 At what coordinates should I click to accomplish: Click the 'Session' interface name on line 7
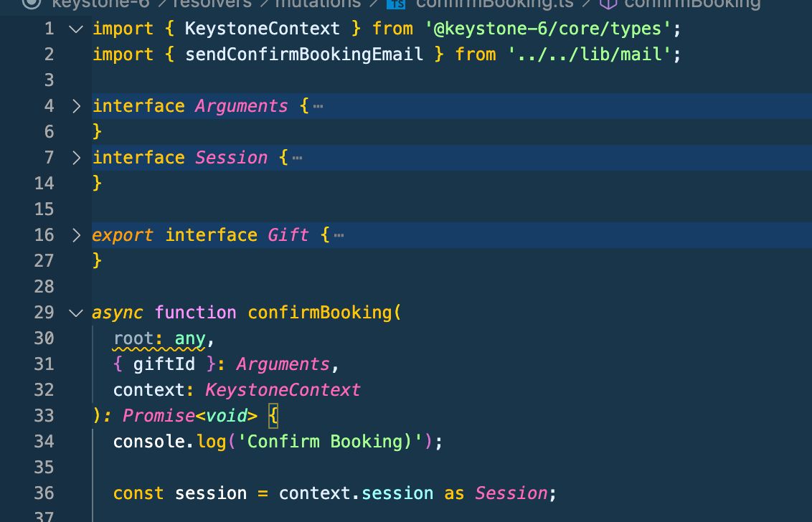point(231,158)
